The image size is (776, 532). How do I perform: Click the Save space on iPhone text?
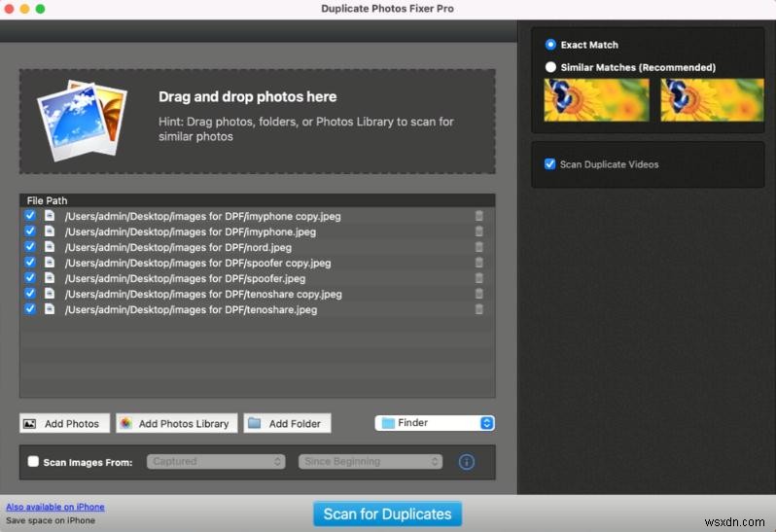[x=51, y=520]
